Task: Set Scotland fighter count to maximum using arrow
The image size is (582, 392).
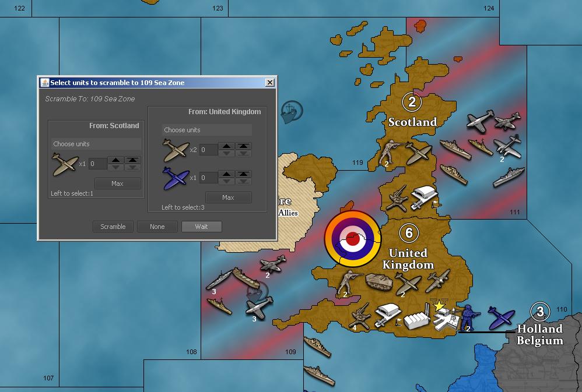Action: 133,160
